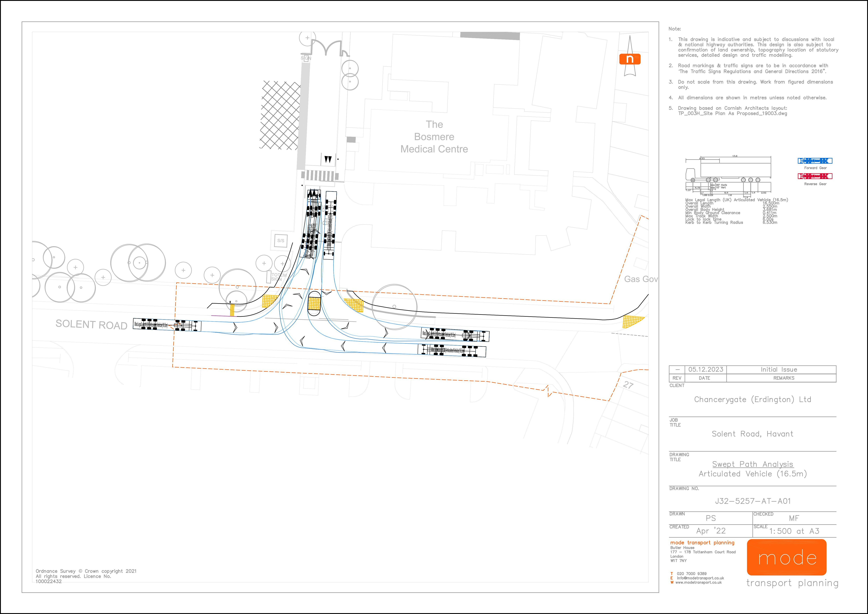Click the scale 1:500 at A3 field
Screen dimensions: 868x614
[x=794, y=531]
